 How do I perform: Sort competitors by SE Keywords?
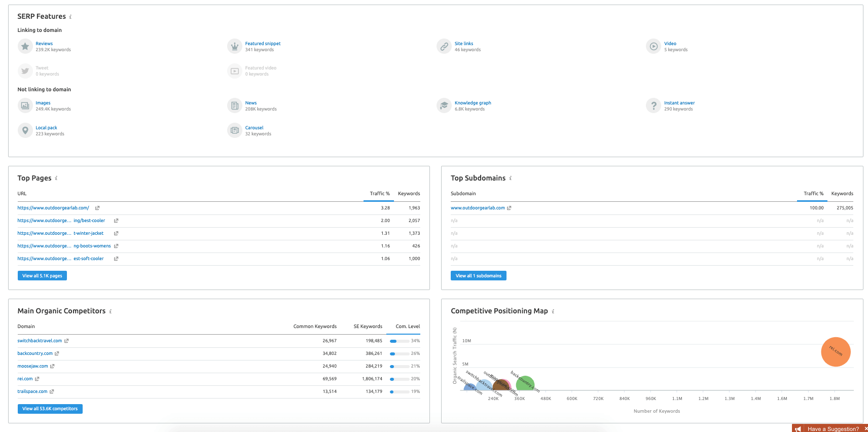tap(368, 327)
